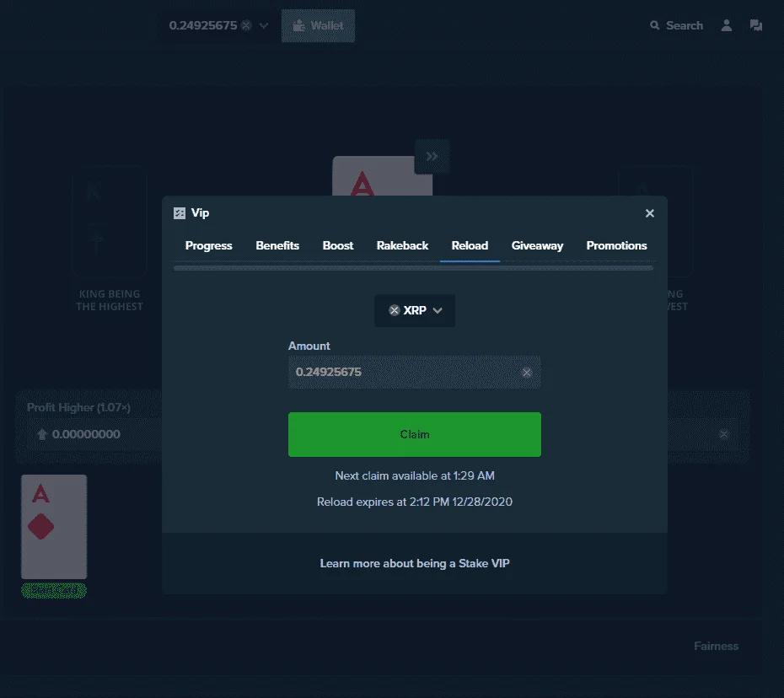Open the Progress tab
This screenshot has height=698, width=784.
pyautogui.click(x=208, y=245)
